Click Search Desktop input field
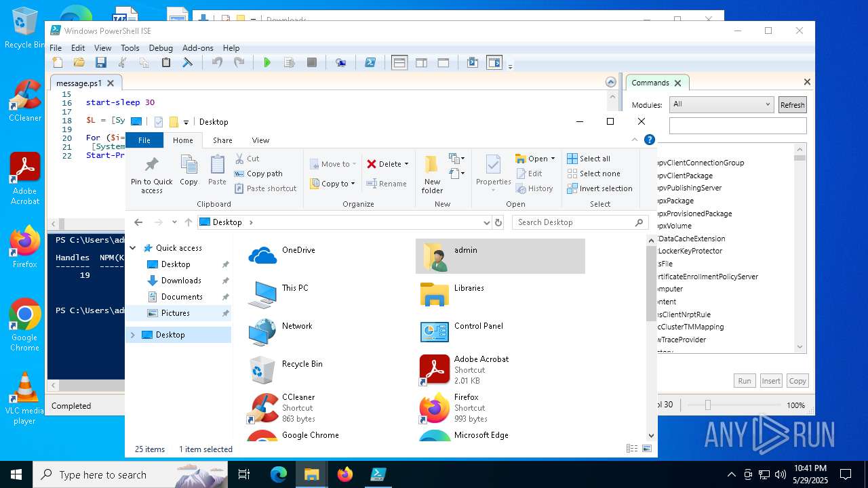The height and width of the screenshot is (488, 868). coord(580,222)
